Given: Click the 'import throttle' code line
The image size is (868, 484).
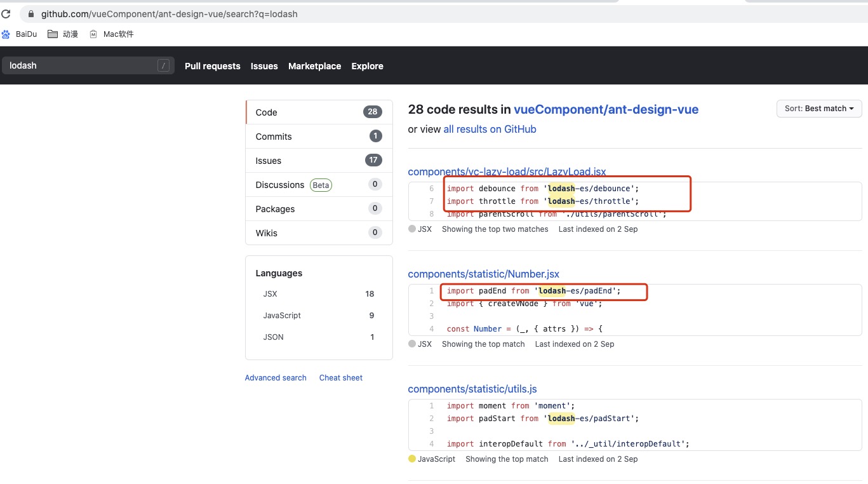Looking at the screenshot, I should [x=543, y=201].
